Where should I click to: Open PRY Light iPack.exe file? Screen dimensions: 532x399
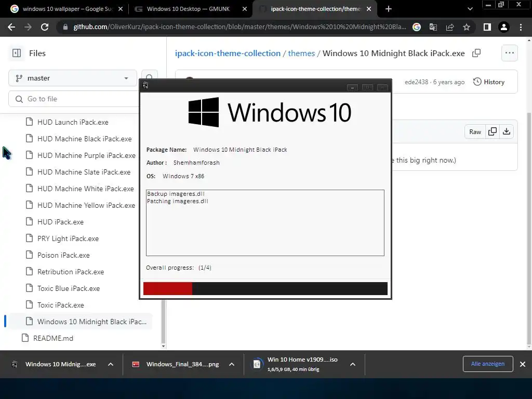point(68,238)
